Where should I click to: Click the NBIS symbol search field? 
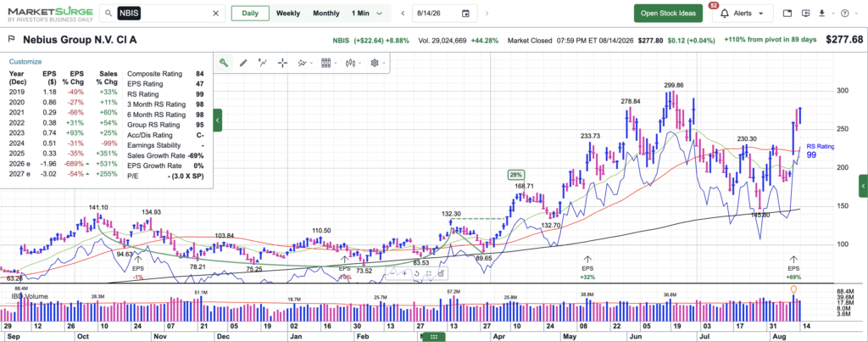tap(162, 14)
